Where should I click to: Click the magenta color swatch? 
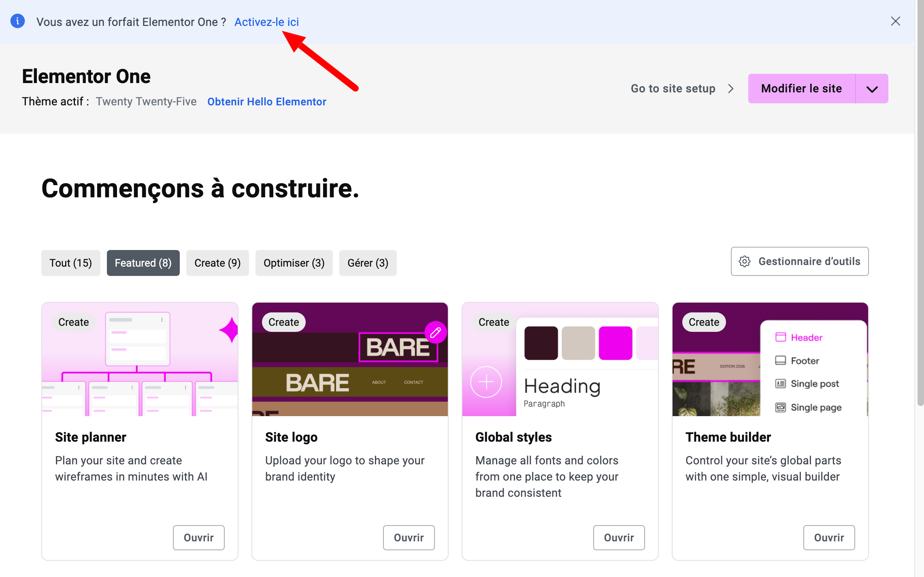tap(615, 343)
